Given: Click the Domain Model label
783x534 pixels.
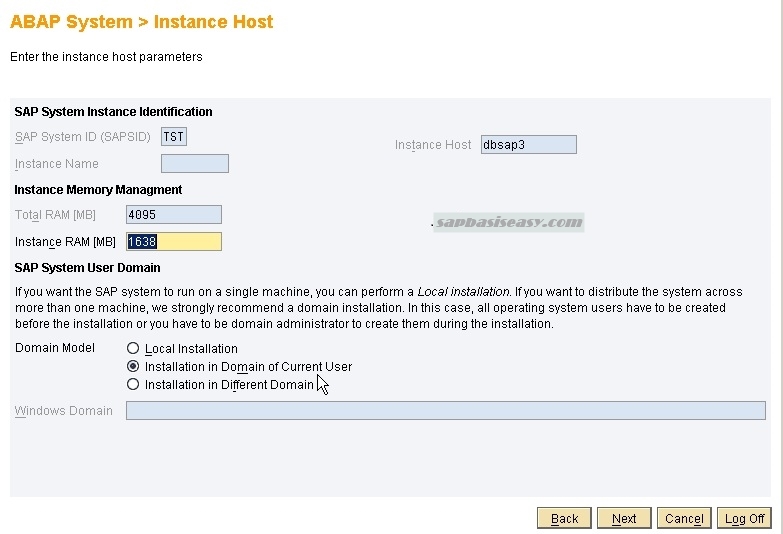Looking at the screenshot, I should 55,348.
